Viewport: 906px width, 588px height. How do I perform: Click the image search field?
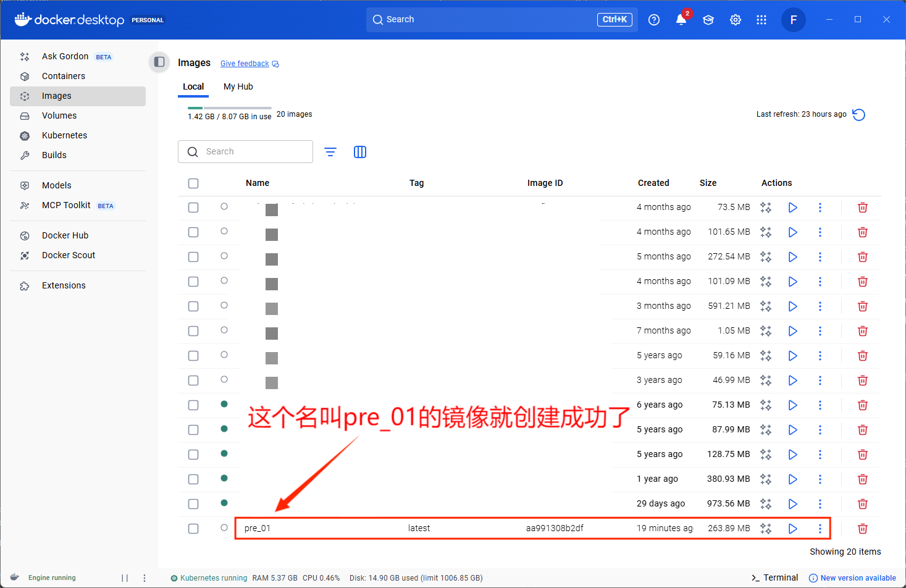point(246,151)
